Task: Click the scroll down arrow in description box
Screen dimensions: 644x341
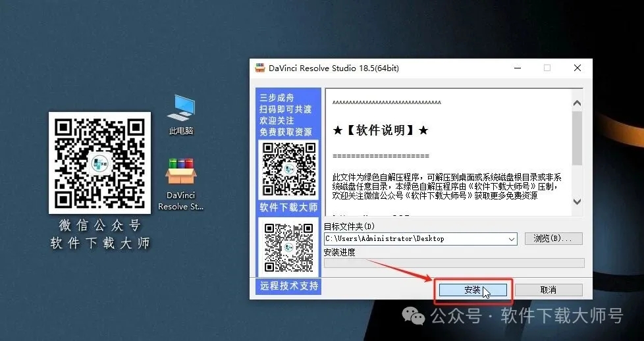Action: tap(577, 201)
